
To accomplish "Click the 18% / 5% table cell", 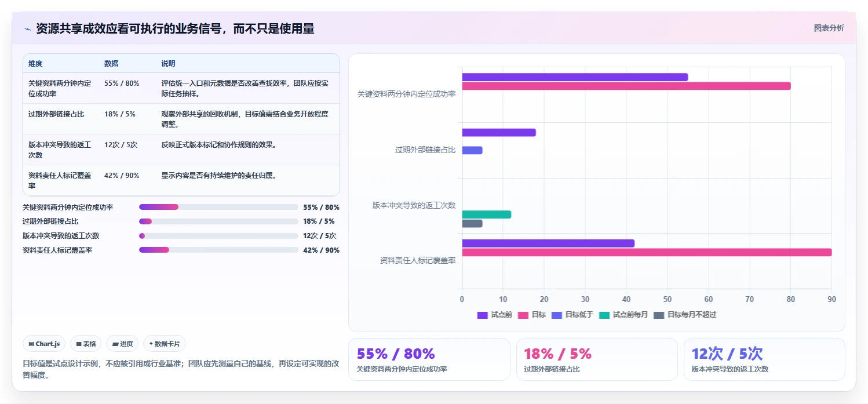I will [120, 114].
